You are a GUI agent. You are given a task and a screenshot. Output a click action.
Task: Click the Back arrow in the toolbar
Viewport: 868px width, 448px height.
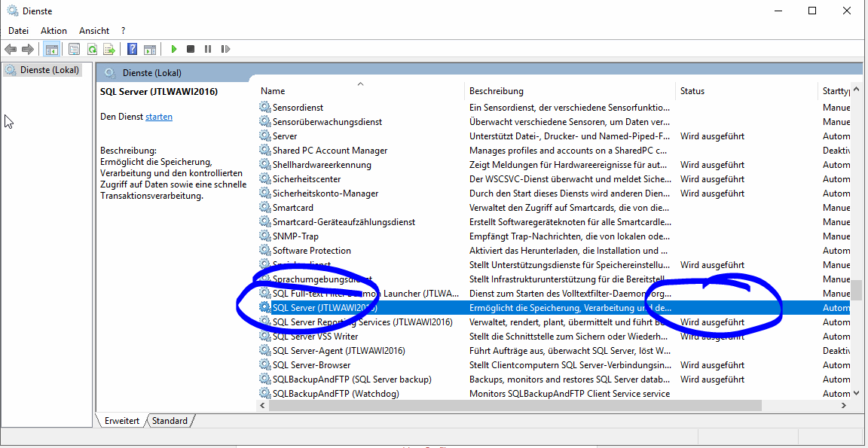click(x=11, y=49)
